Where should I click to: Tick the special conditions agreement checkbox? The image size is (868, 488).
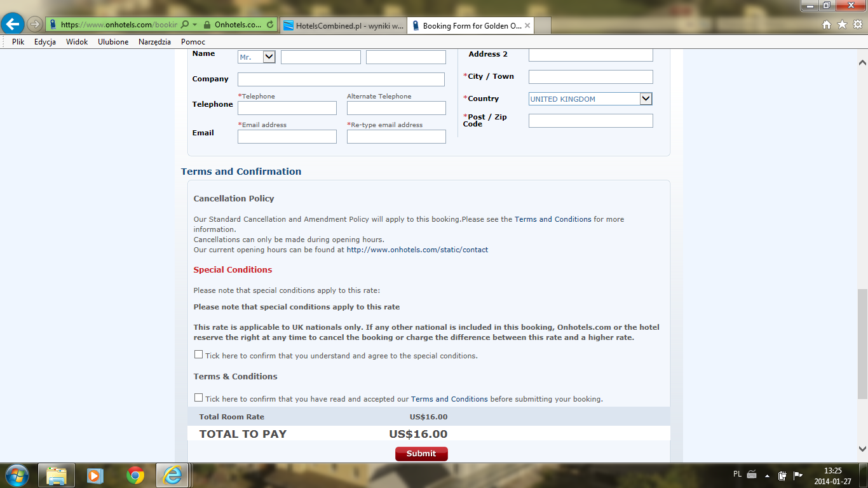coord(199,355)
